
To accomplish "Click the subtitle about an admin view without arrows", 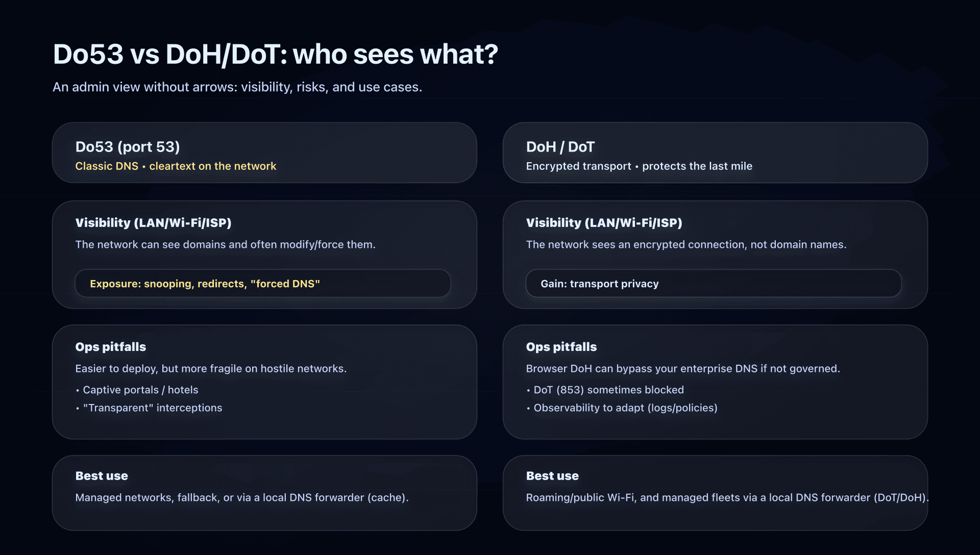I will (237, 87).
